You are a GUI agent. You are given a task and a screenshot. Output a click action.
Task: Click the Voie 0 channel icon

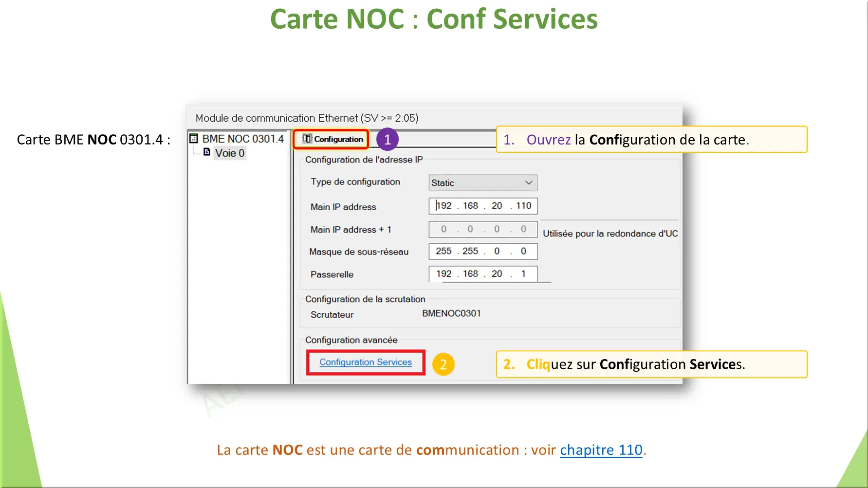tap(207, 153)
